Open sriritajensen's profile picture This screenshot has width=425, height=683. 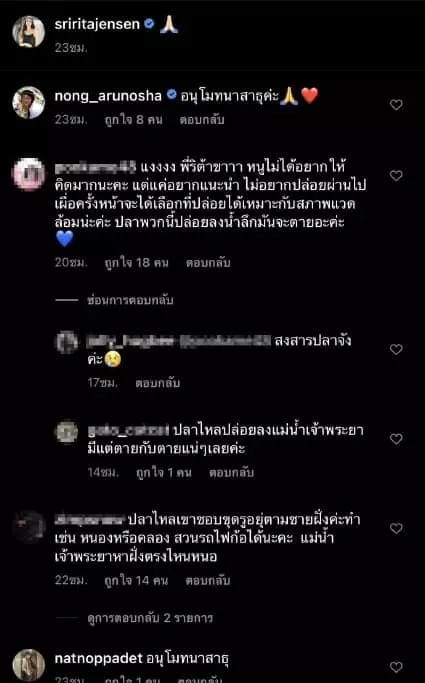click(x=28, y=31)
